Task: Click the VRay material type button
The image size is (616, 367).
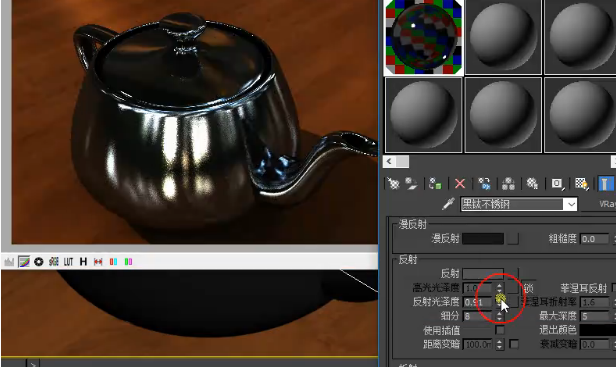Action: click(x=599, y=204)
